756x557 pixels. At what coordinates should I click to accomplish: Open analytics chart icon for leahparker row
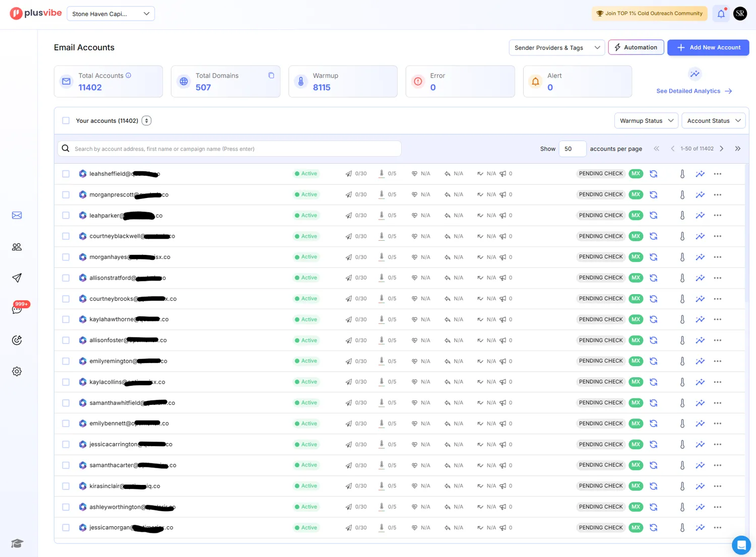click(700, 216)
